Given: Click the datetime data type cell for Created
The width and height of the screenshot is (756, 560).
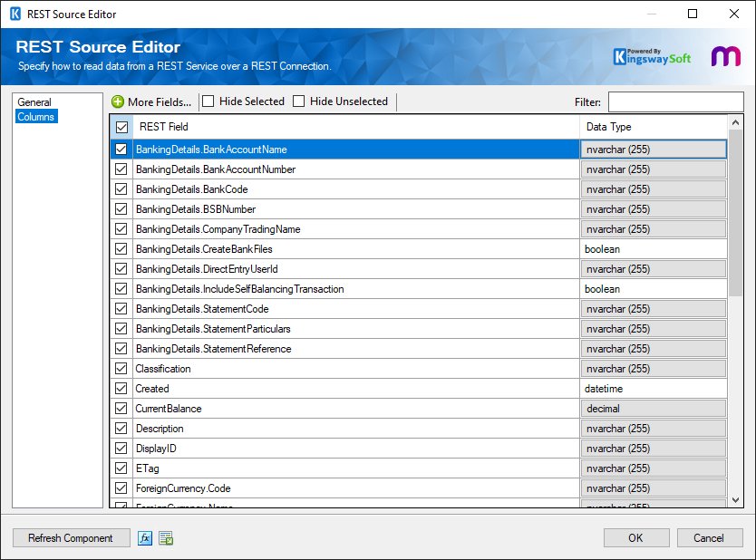Looking at the screenshot, I should coord(654,389).
